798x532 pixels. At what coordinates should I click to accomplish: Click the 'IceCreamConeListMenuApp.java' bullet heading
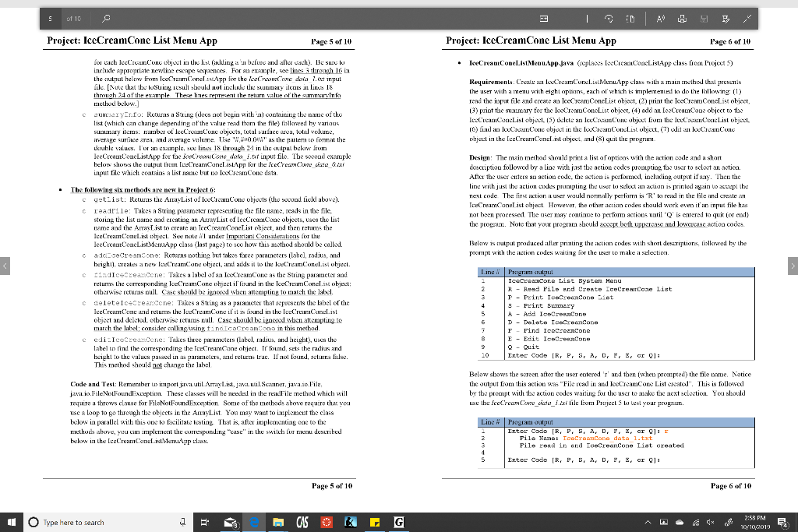click(521, 63)
